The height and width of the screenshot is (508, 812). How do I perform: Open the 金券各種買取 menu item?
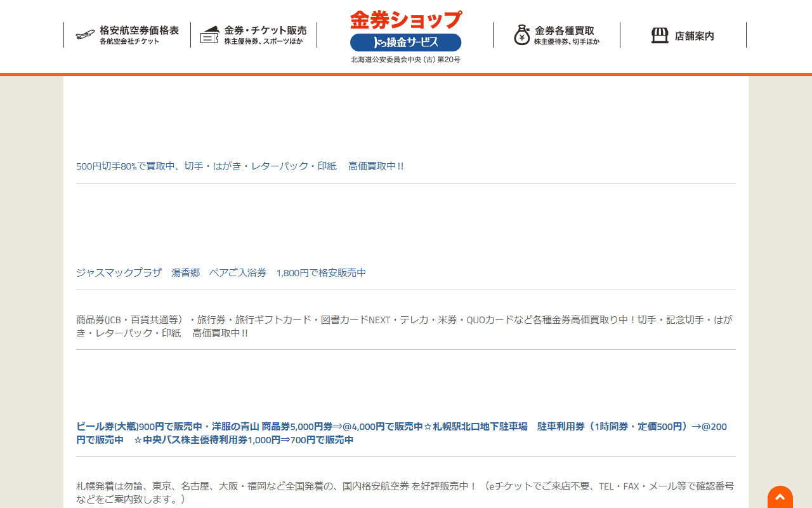click(556, 35)
